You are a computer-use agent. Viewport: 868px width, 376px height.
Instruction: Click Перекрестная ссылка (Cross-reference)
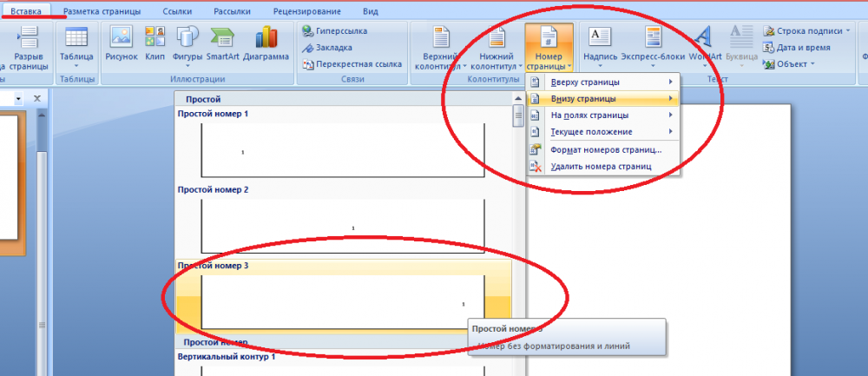coord(352,64)
